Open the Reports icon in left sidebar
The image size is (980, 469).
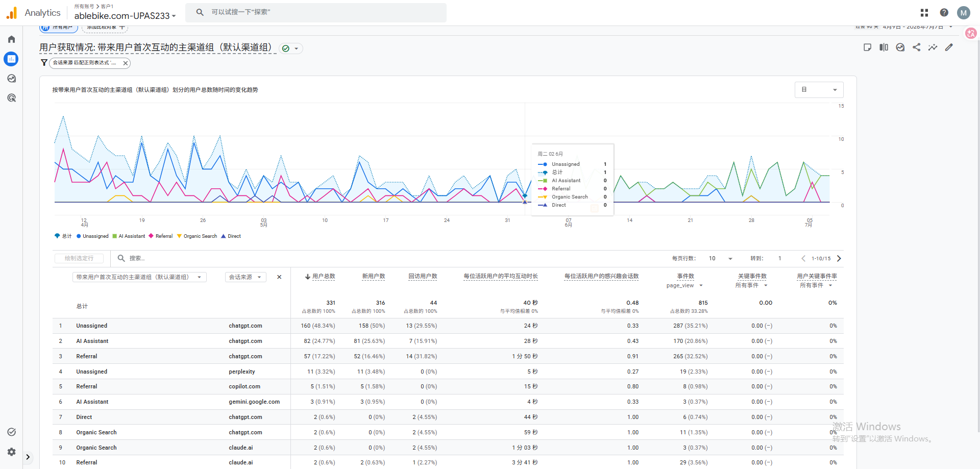tap(11, 59)
